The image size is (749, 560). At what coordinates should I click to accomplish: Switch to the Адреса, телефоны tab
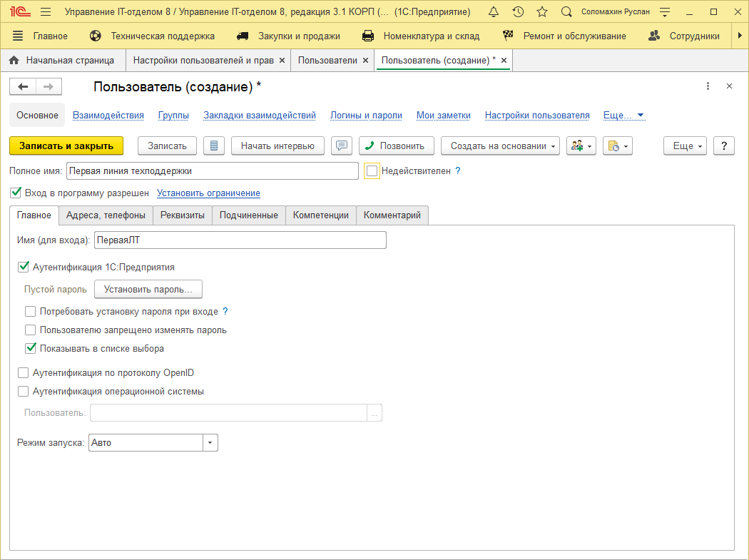[x=106, y=215]
